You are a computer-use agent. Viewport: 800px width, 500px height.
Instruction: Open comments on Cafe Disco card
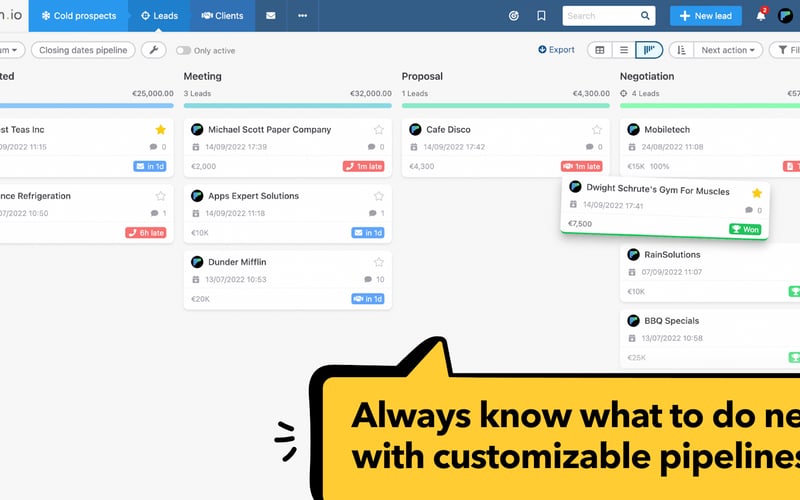[594, 147]
